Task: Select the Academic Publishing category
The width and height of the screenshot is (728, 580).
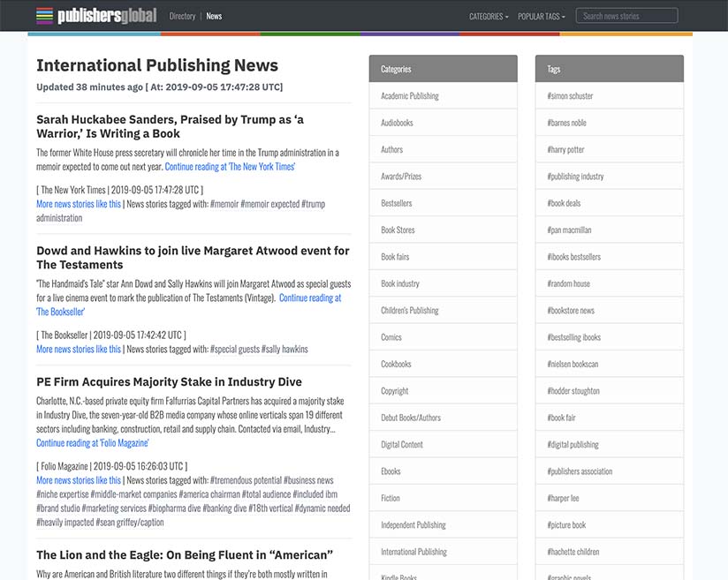Action: pyautogui.click(x=443, y=96)
